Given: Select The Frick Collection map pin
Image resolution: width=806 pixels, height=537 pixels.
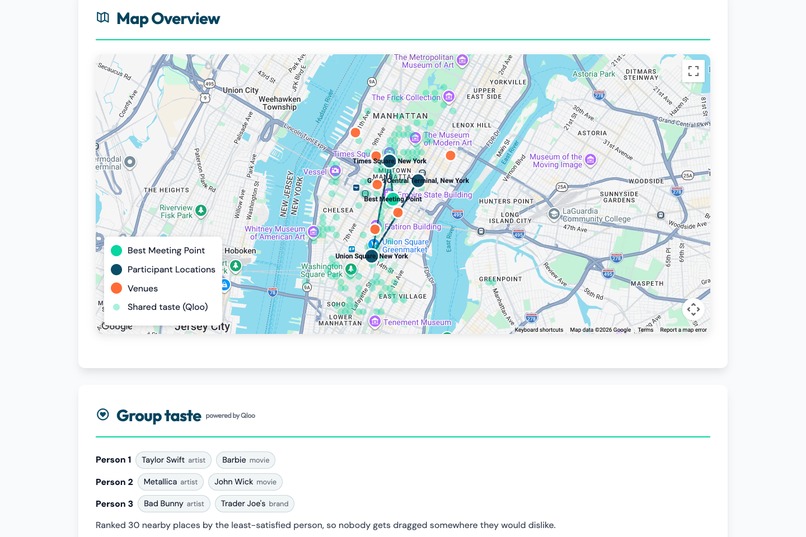Looking at the screenshot, I should click(449, 96).
